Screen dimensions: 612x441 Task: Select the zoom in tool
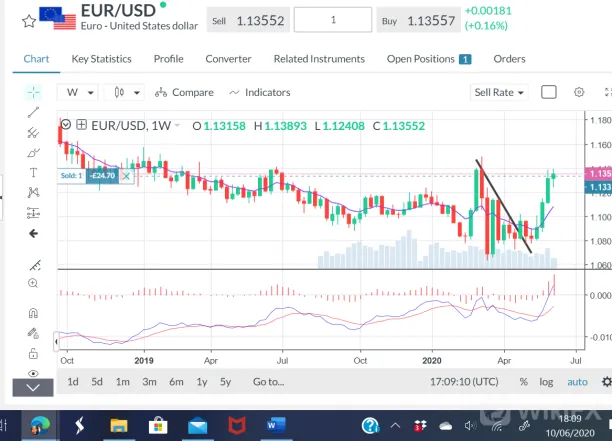33,283
